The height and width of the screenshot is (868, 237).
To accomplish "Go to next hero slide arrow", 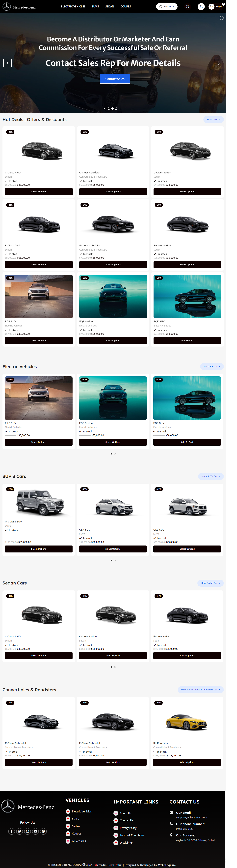I will (218, 63).
